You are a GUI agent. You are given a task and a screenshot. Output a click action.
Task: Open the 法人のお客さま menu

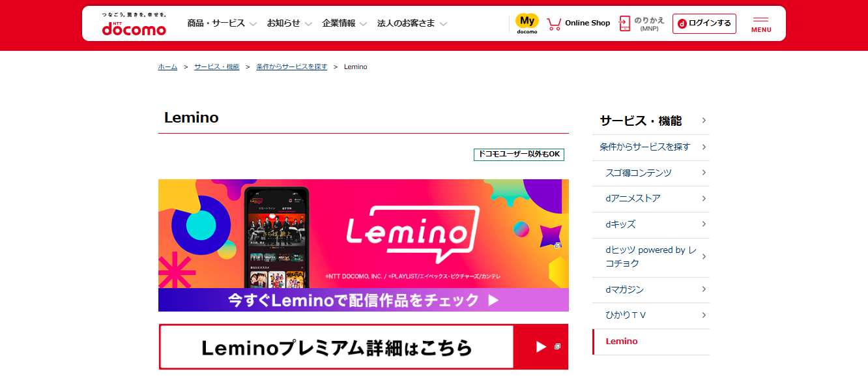(x=412, y=23)
